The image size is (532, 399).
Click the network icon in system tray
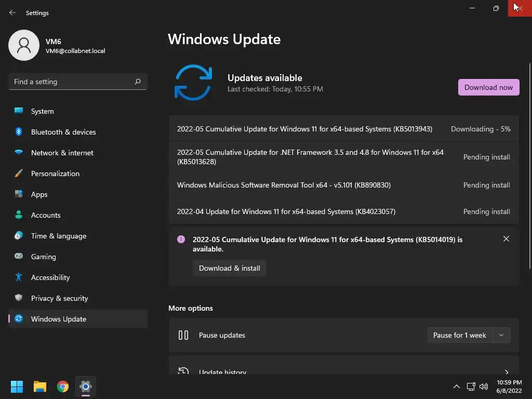tap(471, 387)
